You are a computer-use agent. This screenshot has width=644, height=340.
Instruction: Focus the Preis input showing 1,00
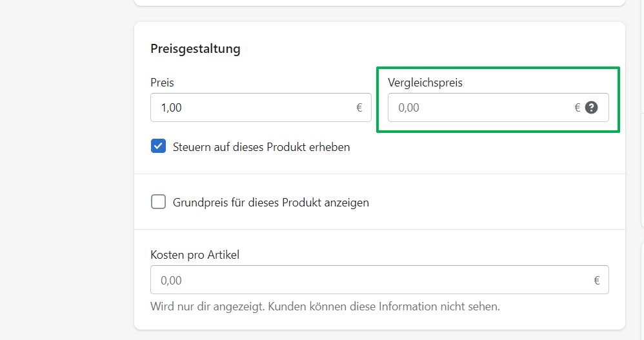click(x=261, y=108)
